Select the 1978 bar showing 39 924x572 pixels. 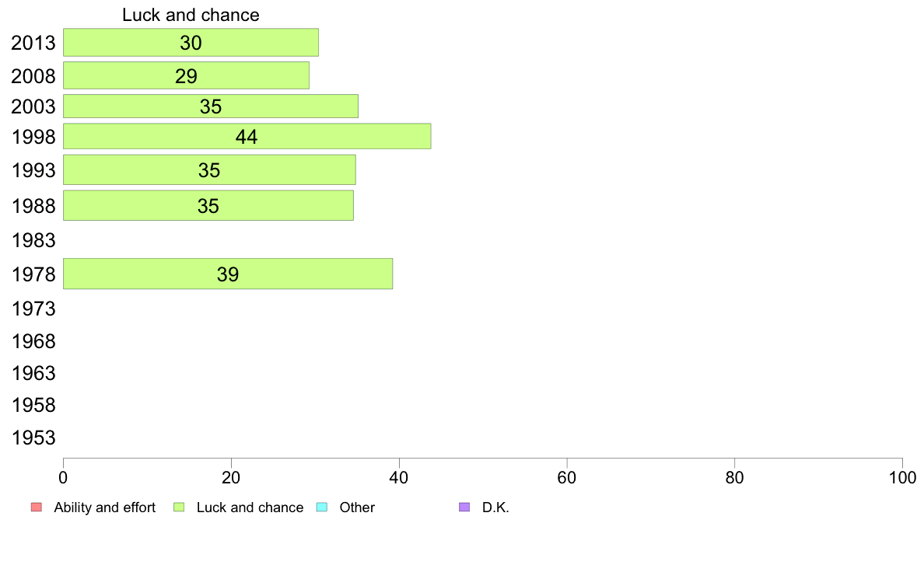[x=227, y=274]
